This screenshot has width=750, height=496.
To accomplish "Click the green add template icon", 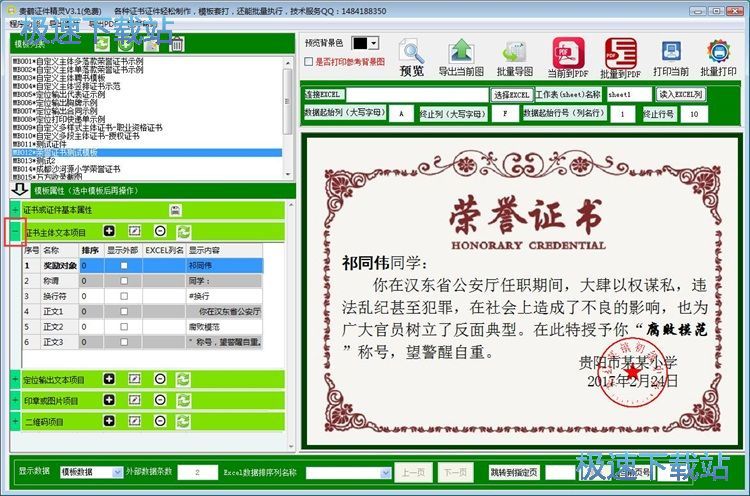I will [125, 44].
